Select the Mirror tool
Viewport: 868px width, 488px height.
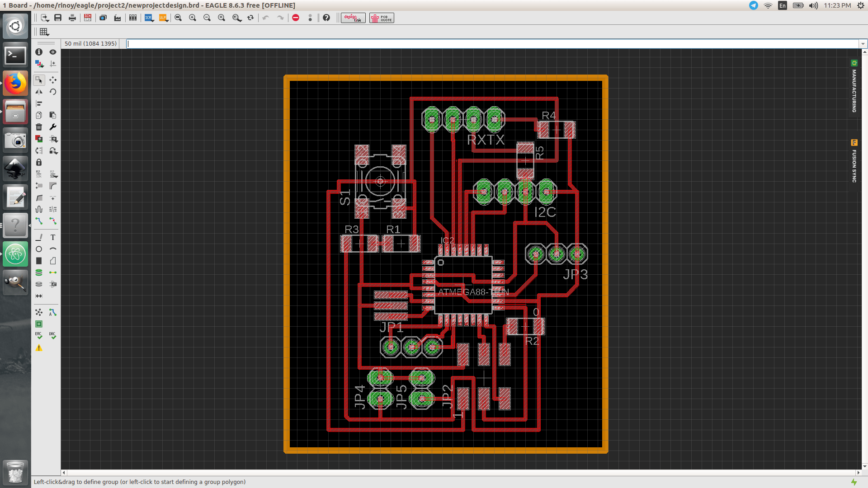click(39, 92)
